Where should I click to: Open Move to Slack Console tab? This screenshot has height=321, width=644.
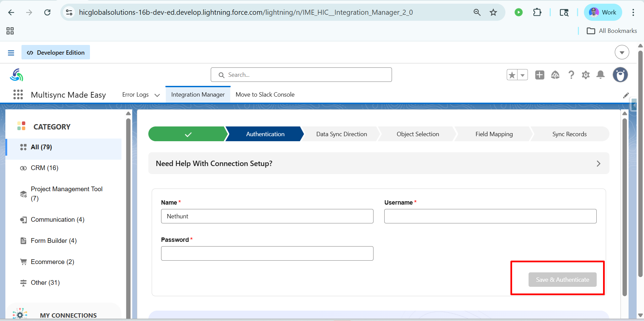coord(265,95)
